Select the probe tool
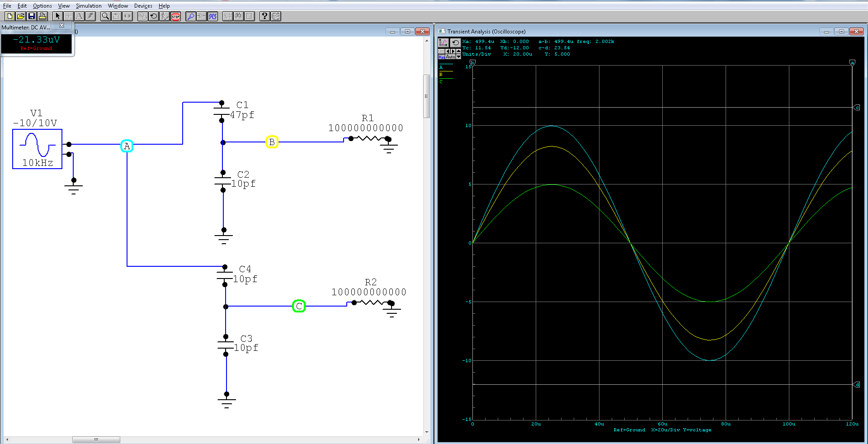Screen dimensions: 868x444 point(191,16)
